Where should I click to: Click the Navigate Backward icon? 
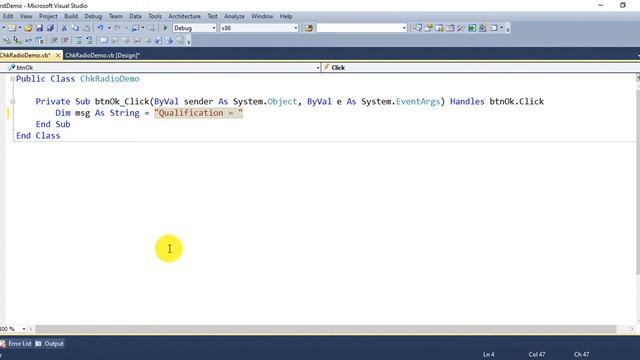(x=135, y=28)
